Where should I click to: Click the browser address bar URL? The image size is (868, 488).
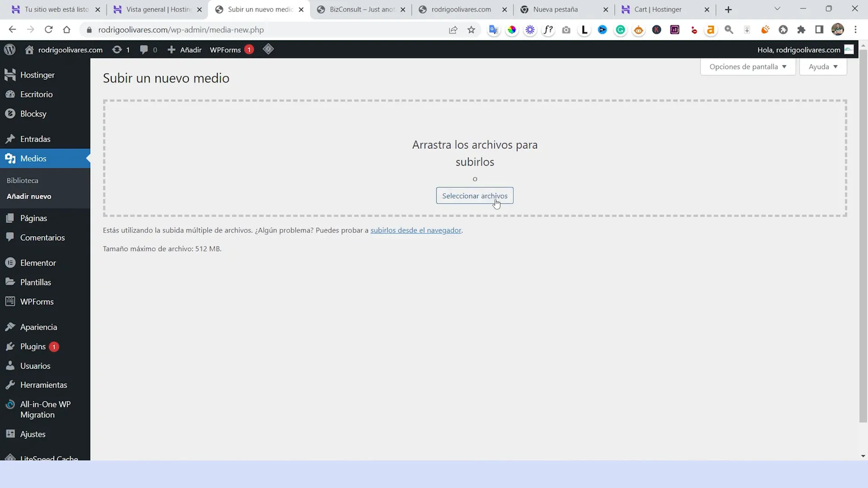click(x=181, y=30)
